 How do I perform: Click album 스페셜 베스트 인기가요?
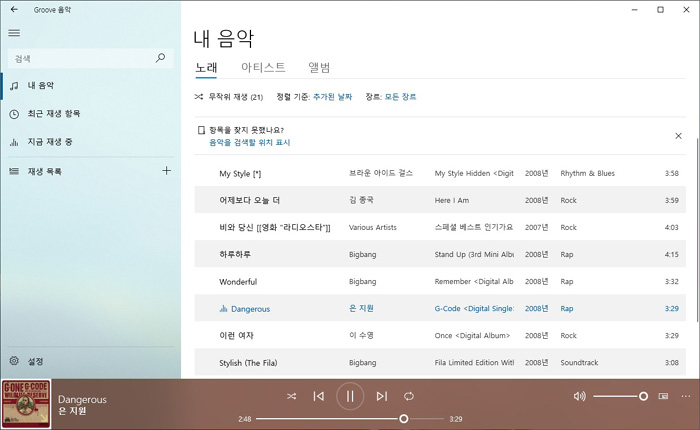pyautogui.click(x=474, y=227)
